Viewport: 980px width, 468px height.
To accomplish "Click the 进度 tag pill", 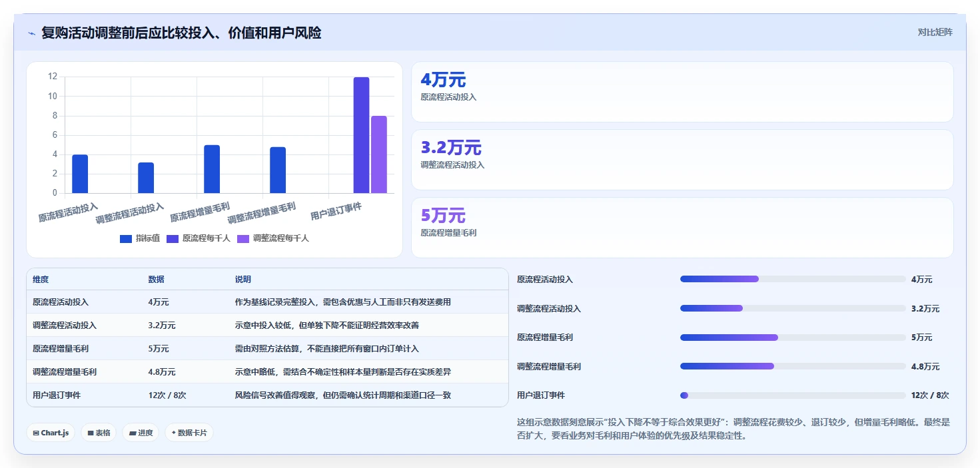I will (x=141, y=433).
